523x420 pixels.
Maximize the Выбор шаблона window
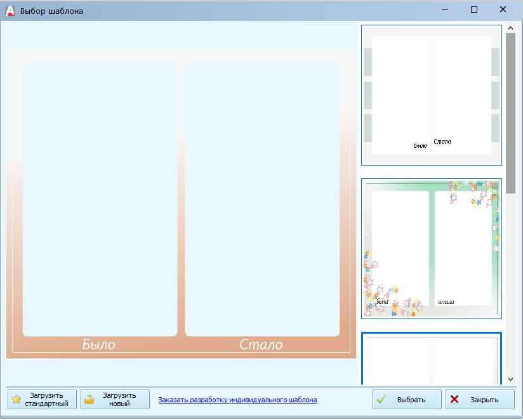[473, 10]
